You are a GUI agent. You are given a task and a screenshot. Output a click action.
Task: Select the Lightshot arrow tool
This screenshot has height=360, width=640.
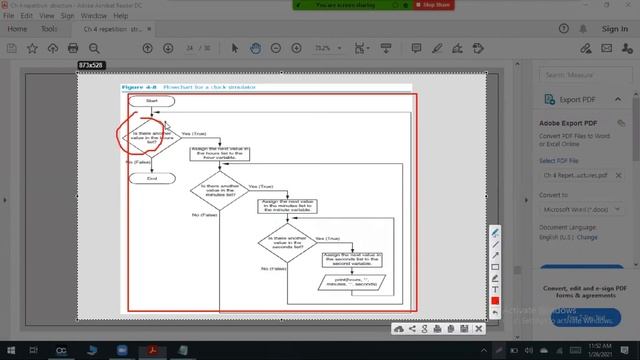(495, 256)
